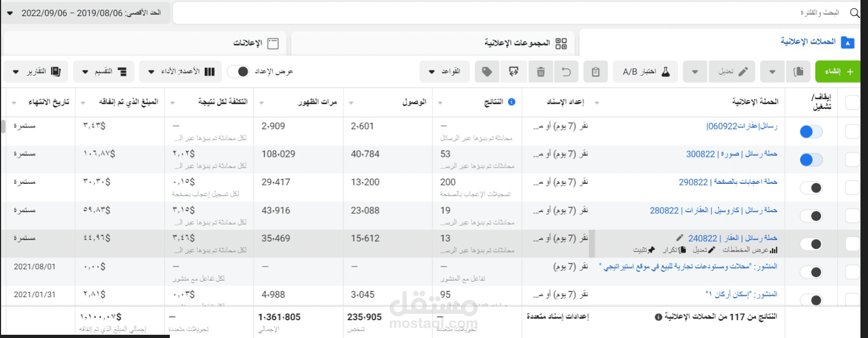Open the التكلفة لكل نتيجة column menu arrow

[173, 103]
